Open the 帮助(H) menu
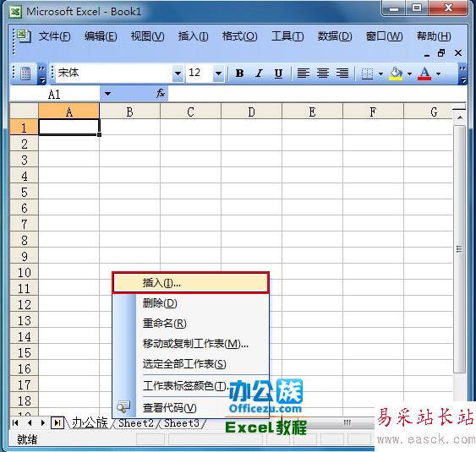Viewport: 476px width, 452px height. click(x=434, y=36)
